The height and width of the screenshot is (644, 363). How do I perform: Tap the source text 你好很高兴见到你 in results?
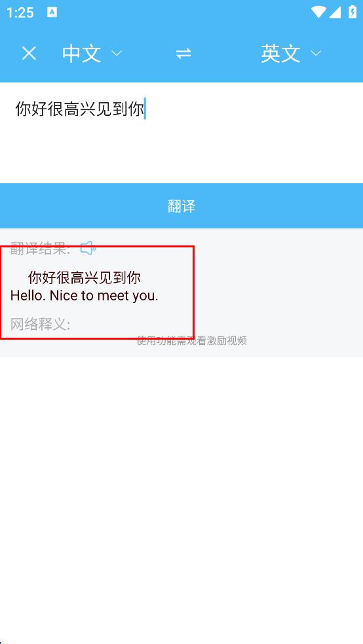[x=85, y=278]
